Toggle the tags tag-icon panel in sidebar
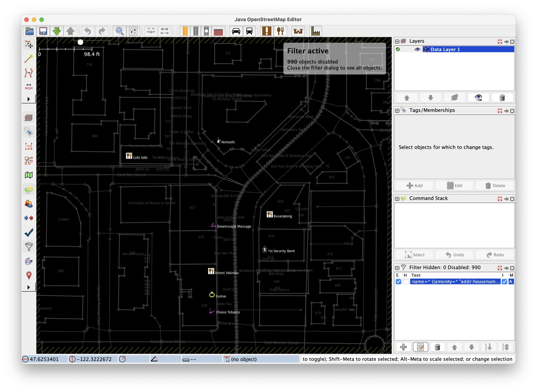 click(x=29, y=132)
